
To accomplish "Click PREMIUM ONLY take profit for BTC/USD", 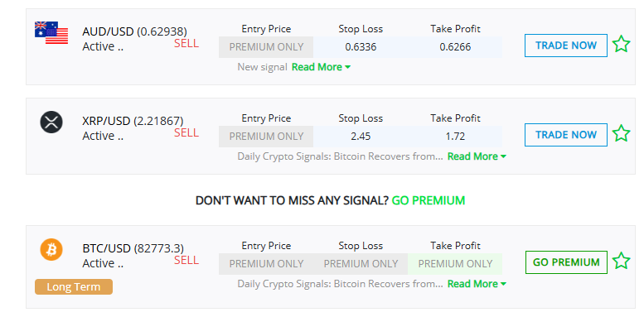I will (455, 264).
